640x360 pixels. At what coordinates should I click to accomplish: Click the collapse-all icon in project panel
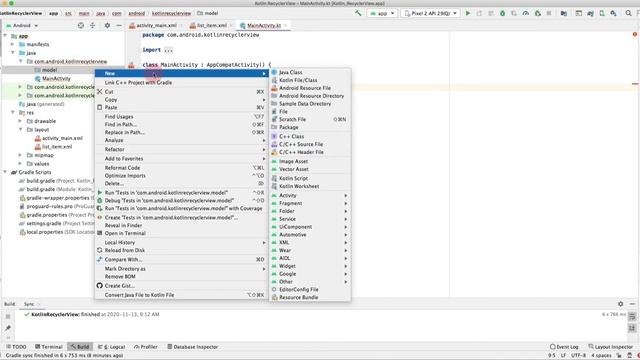(x=93, y=25)
